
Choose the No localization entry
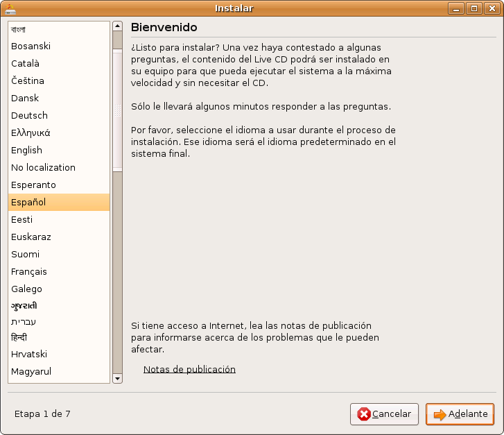point(59,168)
